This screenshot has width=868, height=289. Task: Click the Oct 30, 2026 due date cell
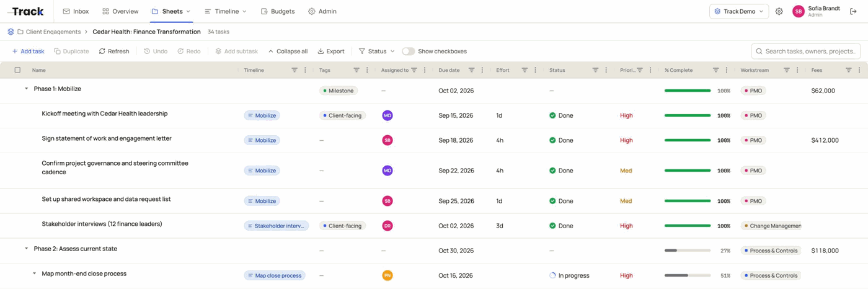pyautogui.click(x=456, y=251)
